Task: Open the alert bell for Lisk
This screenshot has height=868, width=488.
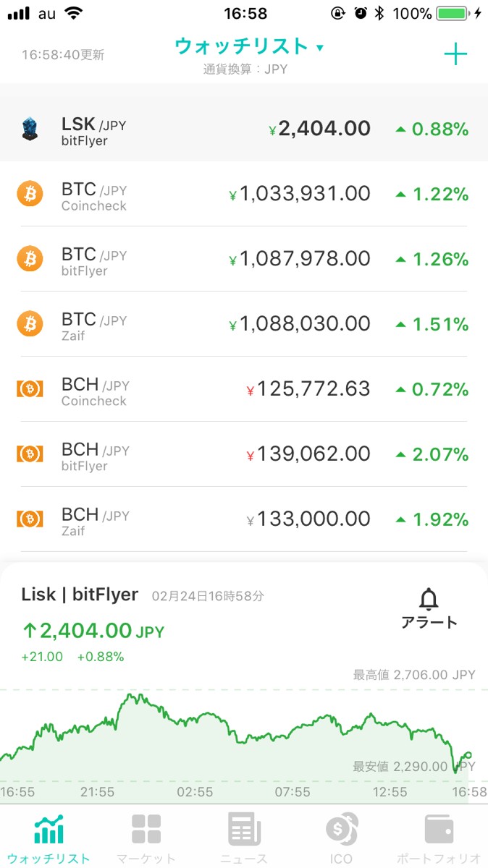Action: (429, 601)
